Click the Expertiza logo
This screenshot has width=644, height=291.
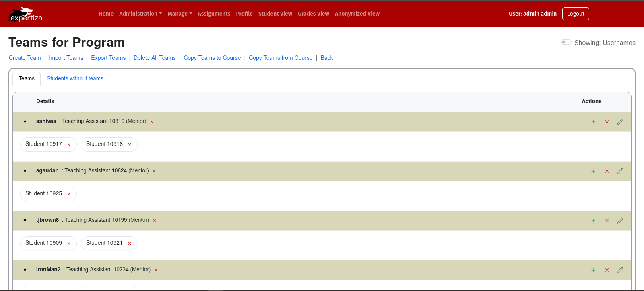(26, 14)
